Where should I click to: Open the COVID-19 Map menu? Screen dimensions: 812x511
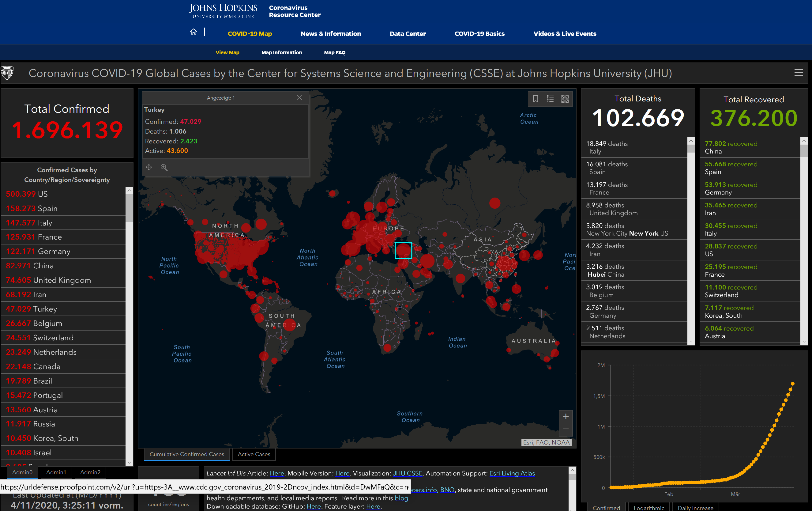250,34
